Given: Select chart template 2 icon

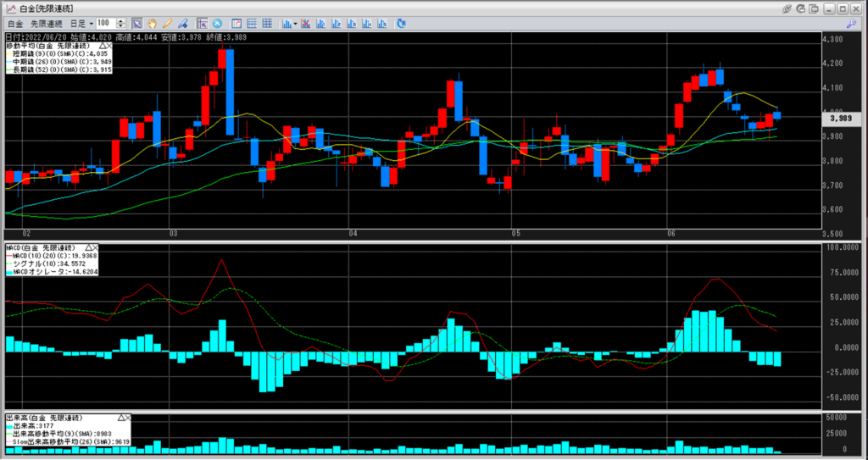Looking at the screenshot, I should 336,24.
